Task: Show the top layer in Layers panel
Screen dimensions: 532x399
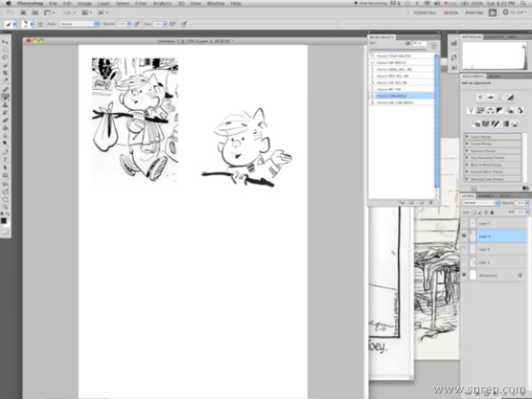Action: (464, 224)
